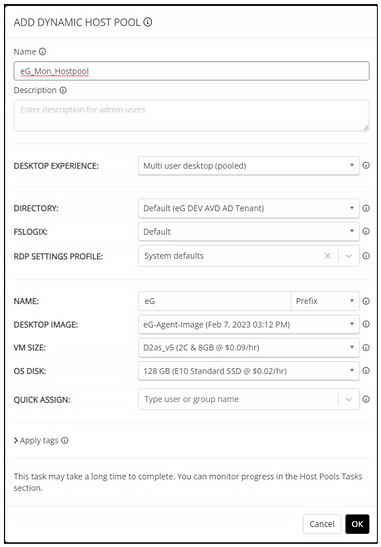Open the Desktop Experience dropdown
Screen dimensions: 381x547
pyautogui.click(x=249, y=166)
